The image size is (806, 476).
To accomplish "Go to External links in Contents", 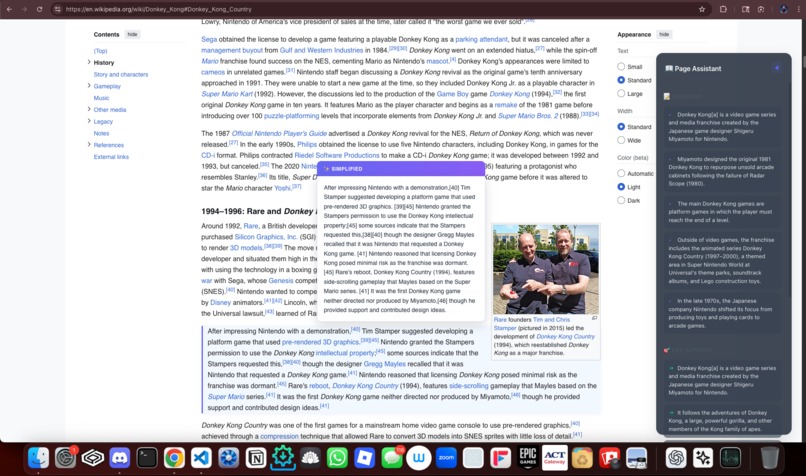I will pos(111,157).
